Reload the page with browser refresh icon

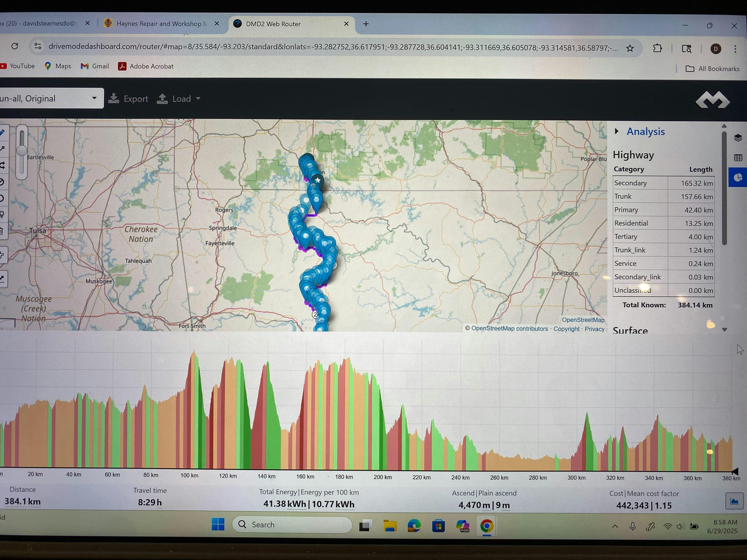[14, 46]
